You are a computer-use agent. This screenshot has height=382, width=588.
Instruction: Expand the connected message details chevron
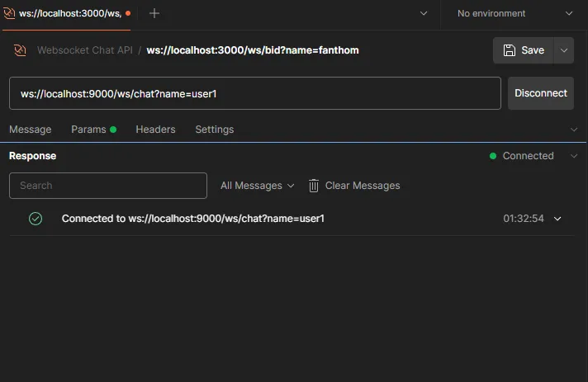click(x=557, y=219)
